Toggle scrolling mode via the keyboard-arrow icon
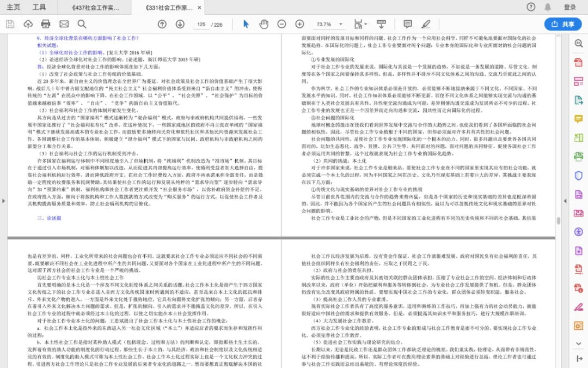 (381, 25)
